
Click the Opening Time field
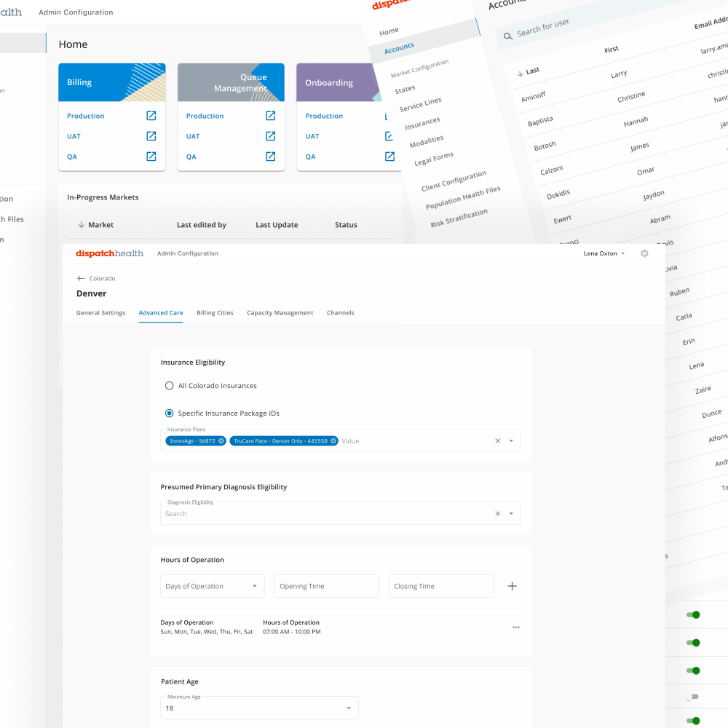(326, 586)
